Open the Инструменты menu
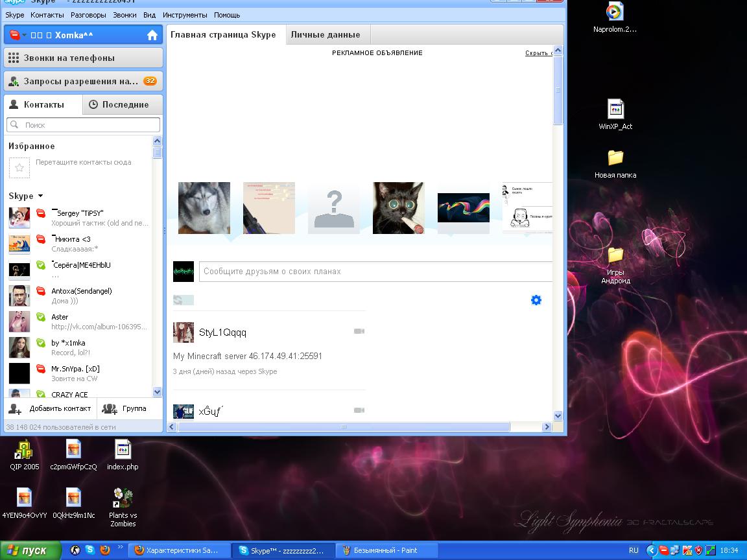Screen dimensions: 747x560 click(x=185, y=15)
